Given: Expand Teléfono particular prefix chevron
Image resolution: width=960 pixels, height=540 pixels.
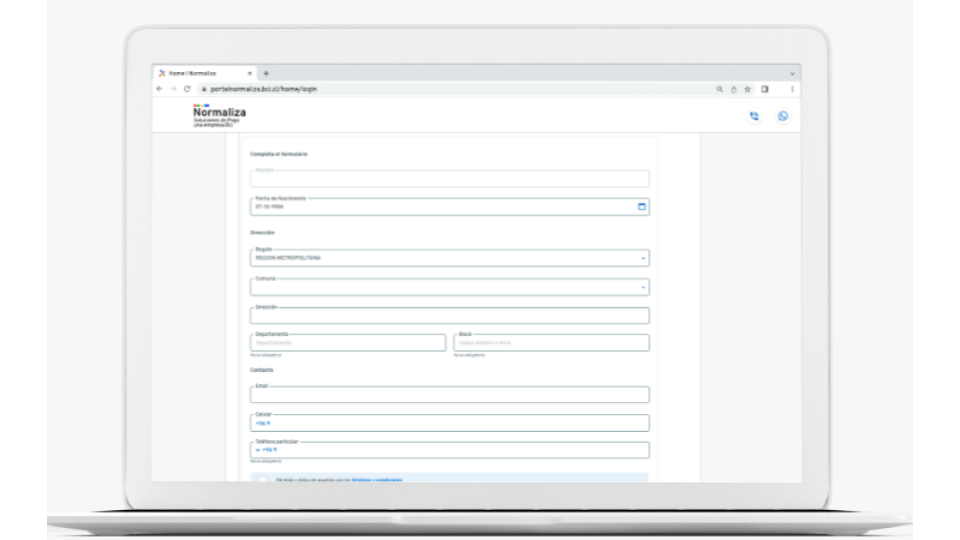Looking at the screenshot, I should pyautogui.click(x=257, y=451).
